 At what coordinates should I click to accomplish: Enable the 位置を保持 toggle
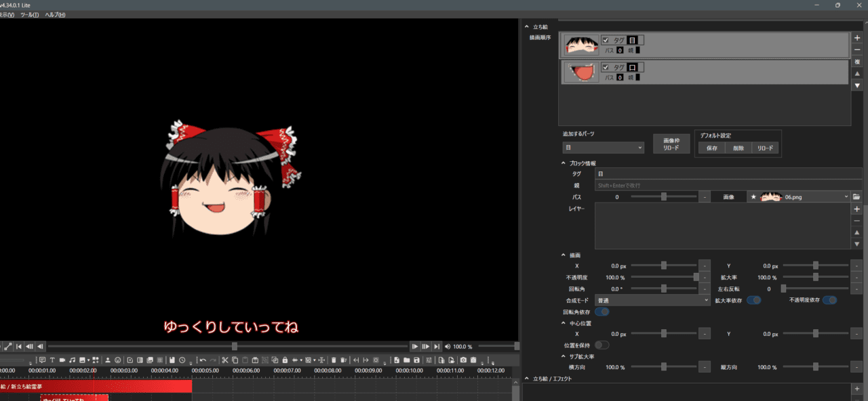tap(601, 345)
